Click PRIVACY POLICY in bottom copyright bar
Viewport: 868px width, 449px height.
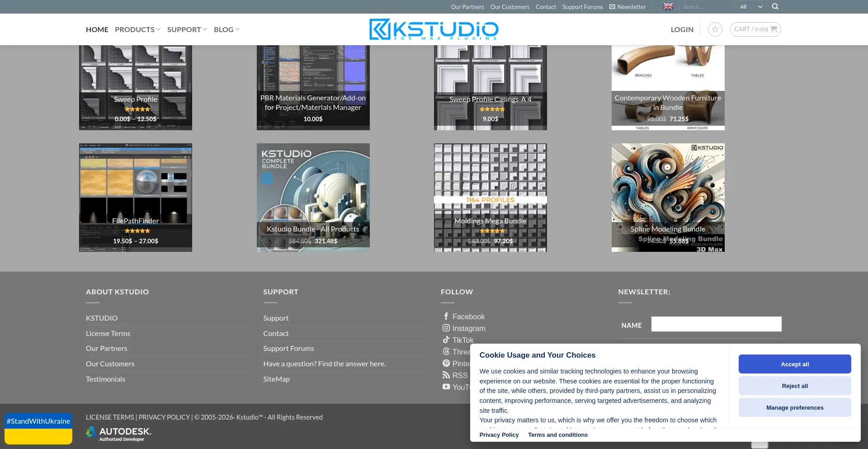point(164,417)
